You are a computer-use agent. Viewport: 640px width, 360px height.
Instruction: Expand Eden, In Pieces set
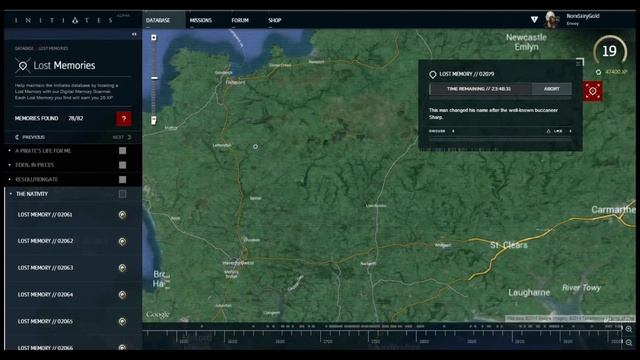pos(34,165)
